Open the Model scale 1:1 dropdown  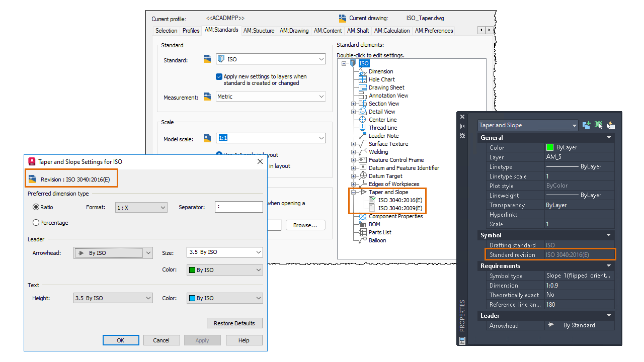pyautogui.click(x=271, y=138)
